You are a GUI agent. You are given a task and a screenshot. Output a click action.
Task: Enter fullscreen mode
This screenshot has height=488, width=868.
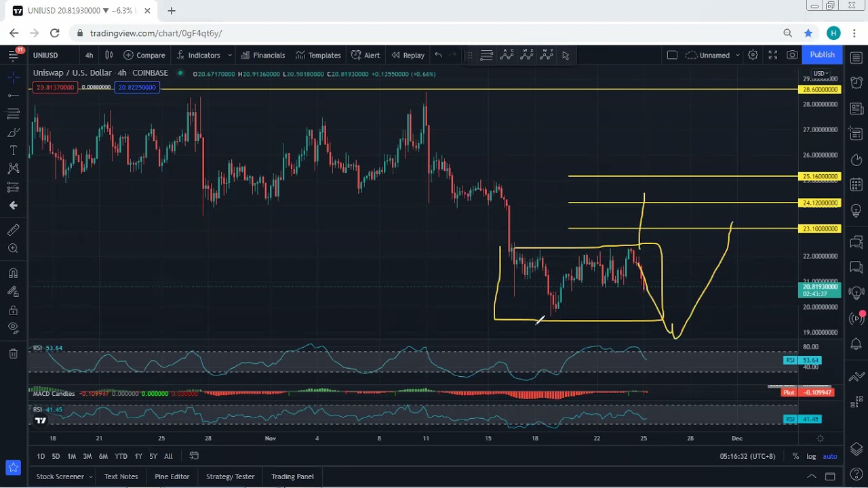tap(772, 55)
